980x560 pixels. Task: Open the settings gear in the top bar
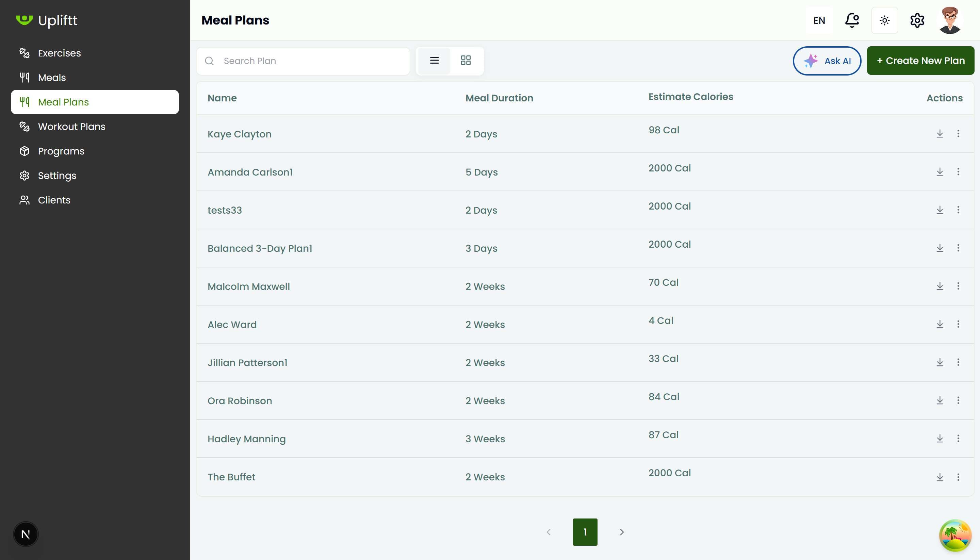click(917, 20)
